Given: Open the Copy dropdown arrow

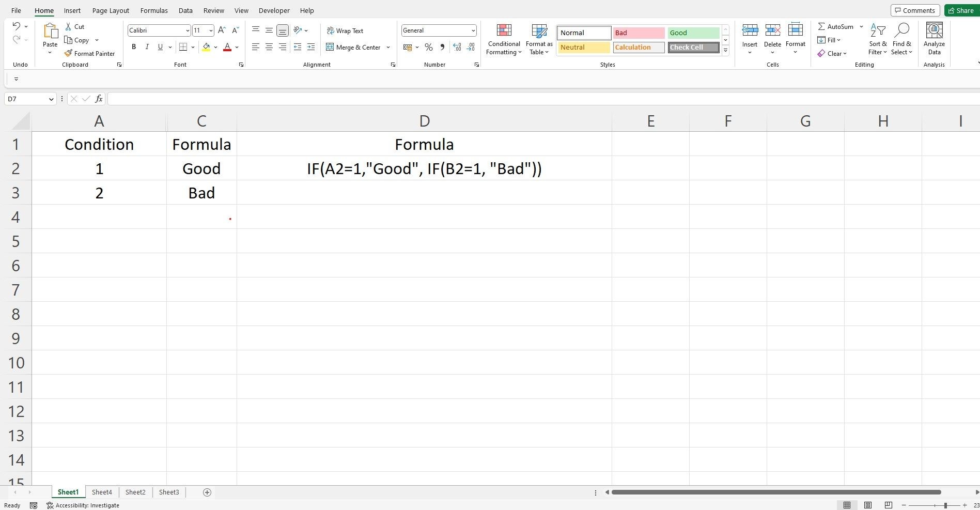Looking at the screenshot, I should click(x=97, y=40).
